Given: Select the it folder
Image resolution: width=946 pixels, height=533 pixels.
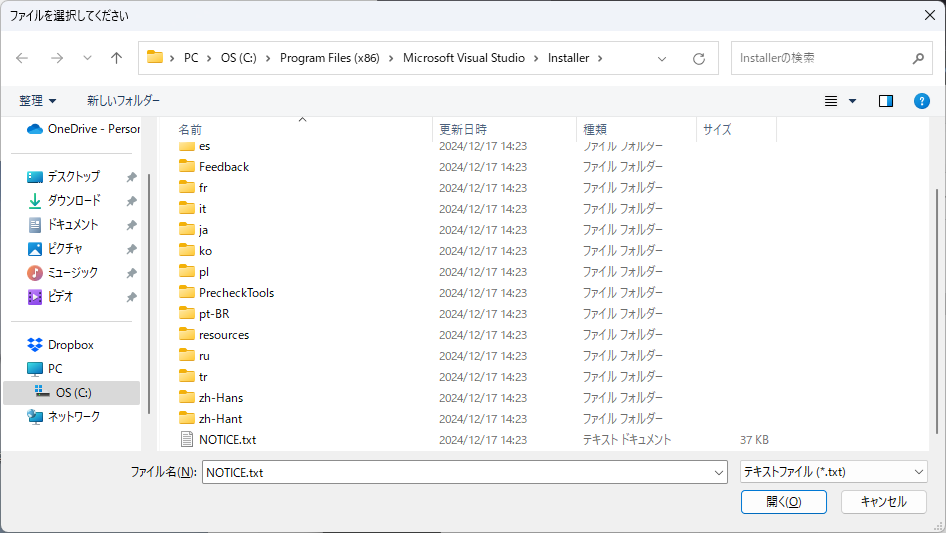Looking at the screenshot, I should tap(202, 209).
